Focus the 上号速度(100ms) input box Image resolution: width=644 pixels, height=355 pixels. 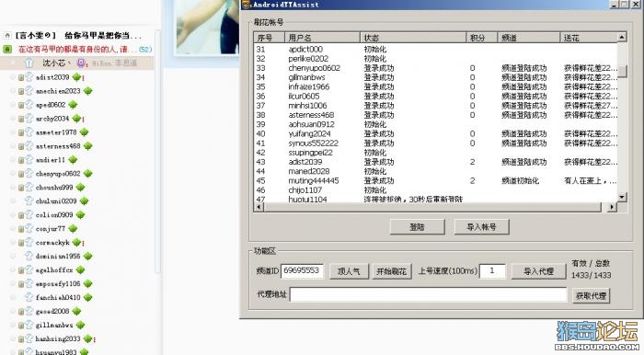coord(492,271)
